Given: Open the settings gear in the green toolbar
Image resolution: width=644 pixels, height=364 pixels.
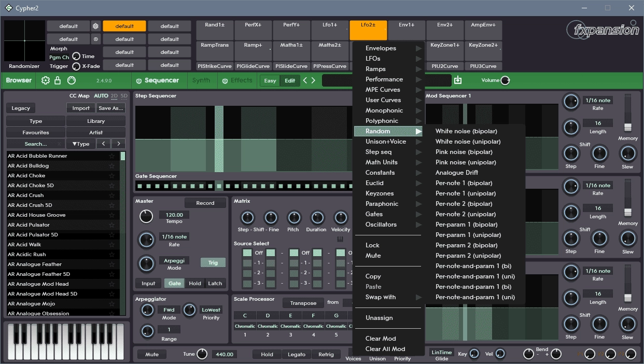Looking at the screenshot, I should coord(46,80).
